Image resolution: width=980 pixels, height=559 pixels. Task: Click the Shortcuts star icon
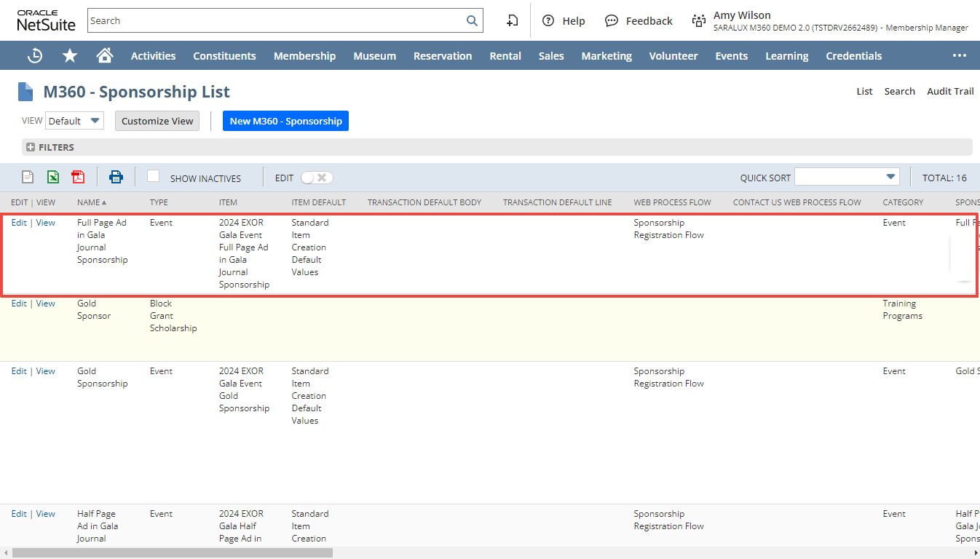point(70,56)
